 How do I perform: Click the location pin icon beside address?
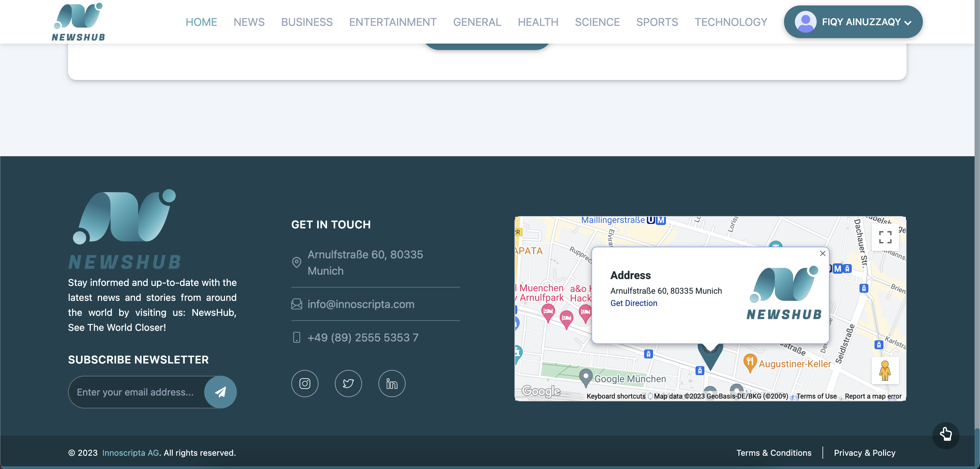tap(296, 262)
